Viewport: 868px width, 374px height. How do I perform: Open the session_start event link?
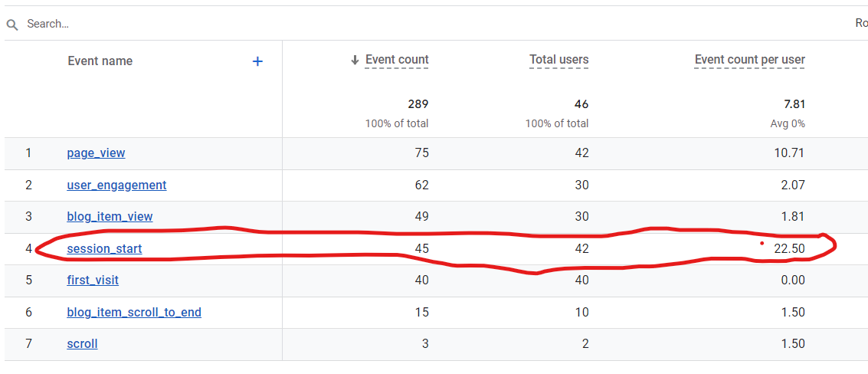(104, 248)
